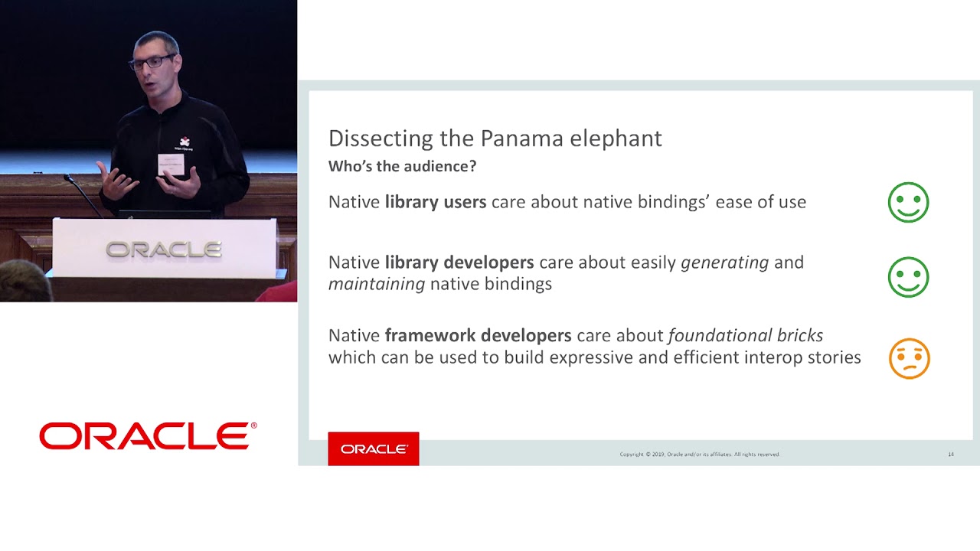The width and height of the screenshot is (980, 551).
Task: Click the italic word 'generating'
Action: tap(724, 262)
